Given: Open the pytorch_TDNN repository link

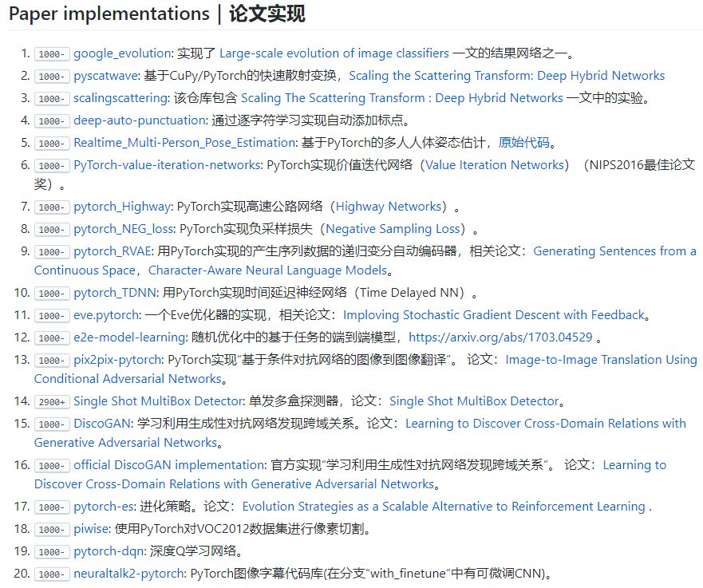Looking at the screenshot, I should pos(115,293).
